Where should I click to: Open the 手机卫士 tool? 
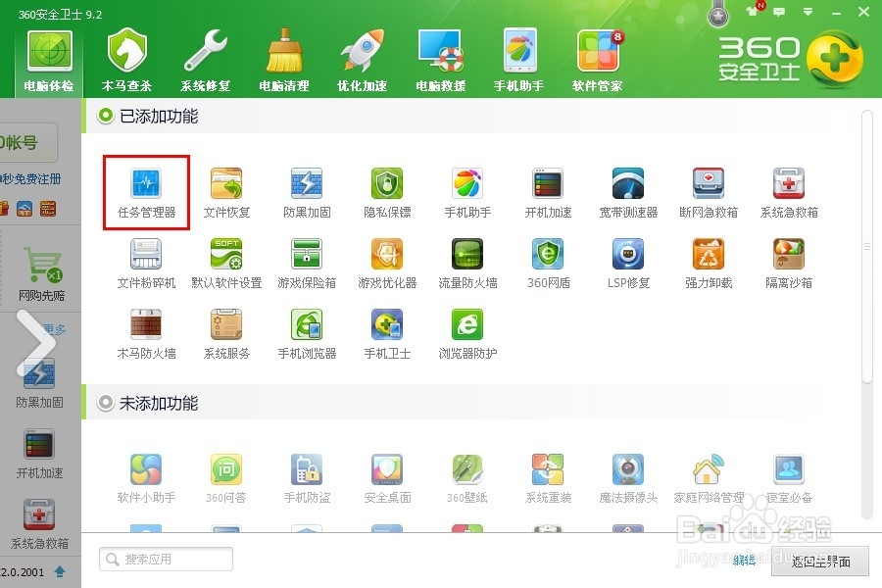(387, 334)
